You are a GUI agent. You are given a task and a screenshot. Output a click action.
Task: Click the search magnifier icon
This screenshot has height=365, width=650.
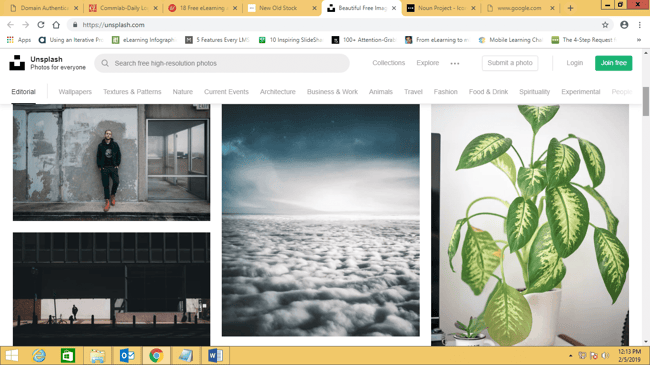105,63
